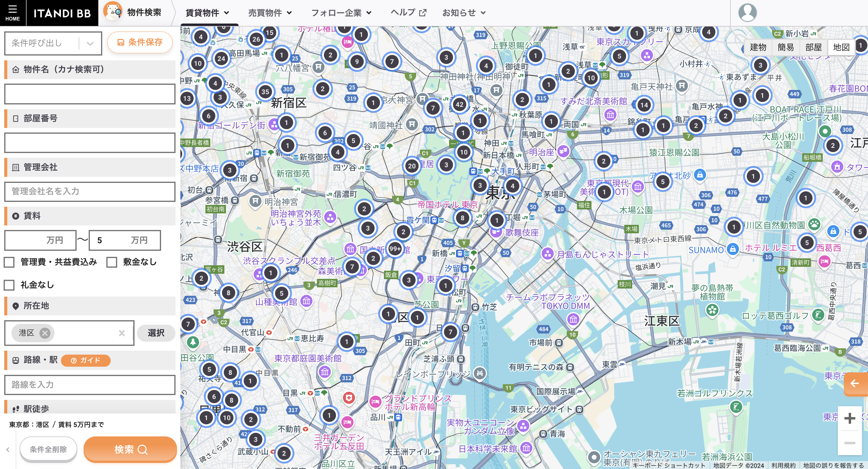Open the cluster marker labeled 14

pos(644,105)
